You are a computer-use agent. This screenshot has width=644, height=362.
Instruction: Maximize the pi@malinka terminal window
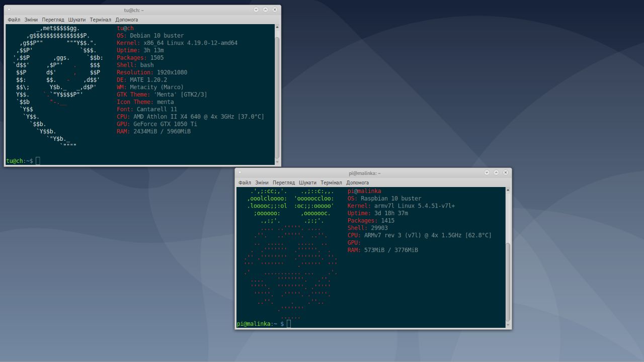click(496, 172)
